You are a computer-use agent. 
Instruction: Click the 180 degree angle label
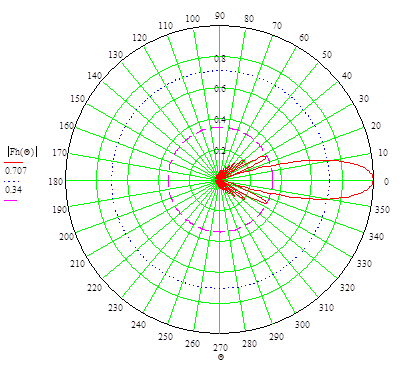coord(56,182)
